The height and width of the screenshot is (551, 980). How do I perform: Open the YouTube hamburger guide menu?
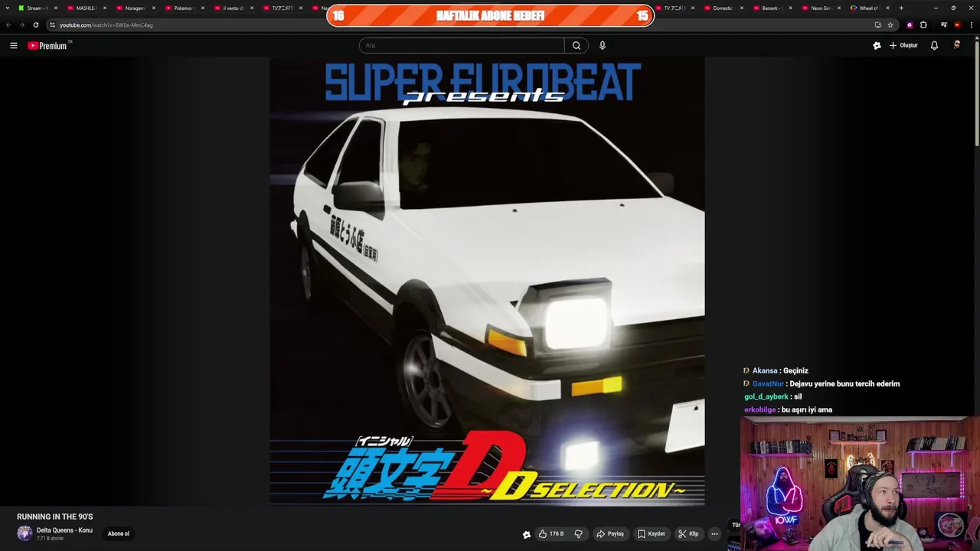[14, 46]
